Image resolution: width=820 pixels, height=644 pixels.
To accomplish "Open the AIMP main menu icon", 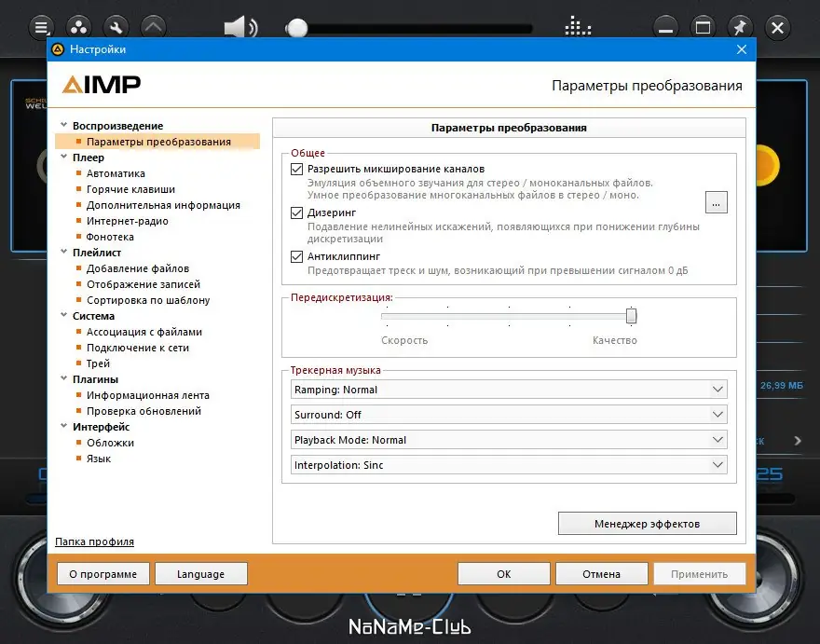I will coord(41,27).
